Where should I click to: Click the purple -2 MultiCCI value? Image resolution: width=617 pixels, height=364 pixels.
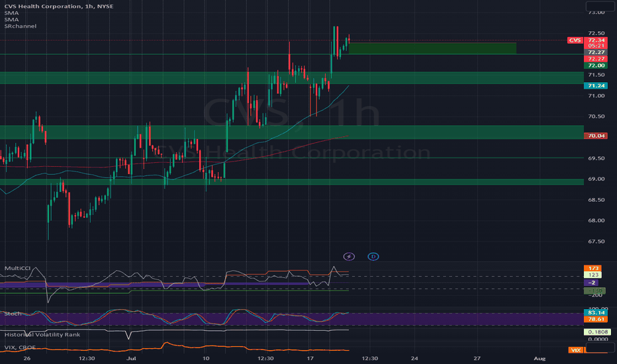(x=591, y=283)
